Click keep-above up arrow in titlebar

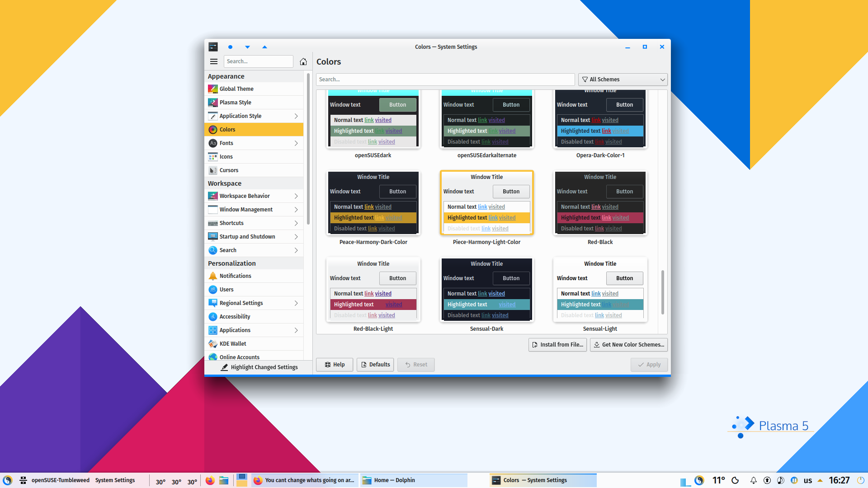pyautogui.click(x=264, y=47)
